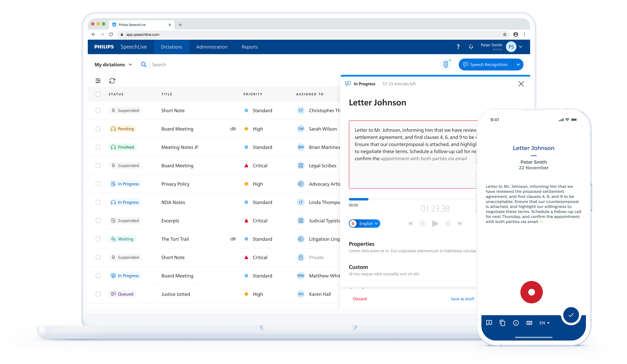This screenshot has width=627, height=364.
Task: Tap the info icon on phone toolbar
Action: click(516, 323)
